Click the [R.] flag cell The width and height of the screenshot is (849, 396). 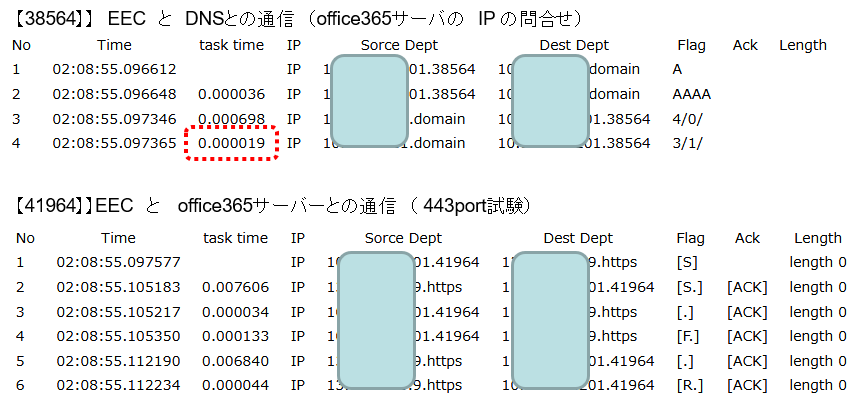pyautogui.click(x=689, y=386)
